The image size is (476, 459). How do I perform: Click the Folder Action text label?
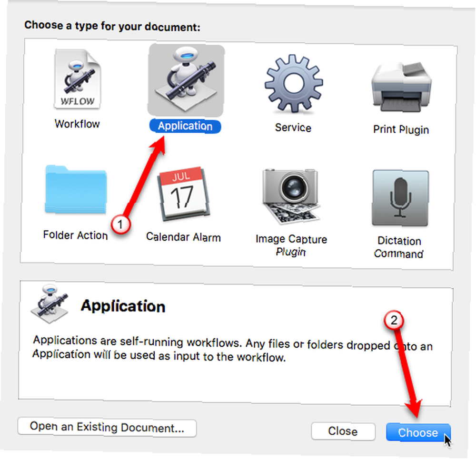[x=75, y=235]
